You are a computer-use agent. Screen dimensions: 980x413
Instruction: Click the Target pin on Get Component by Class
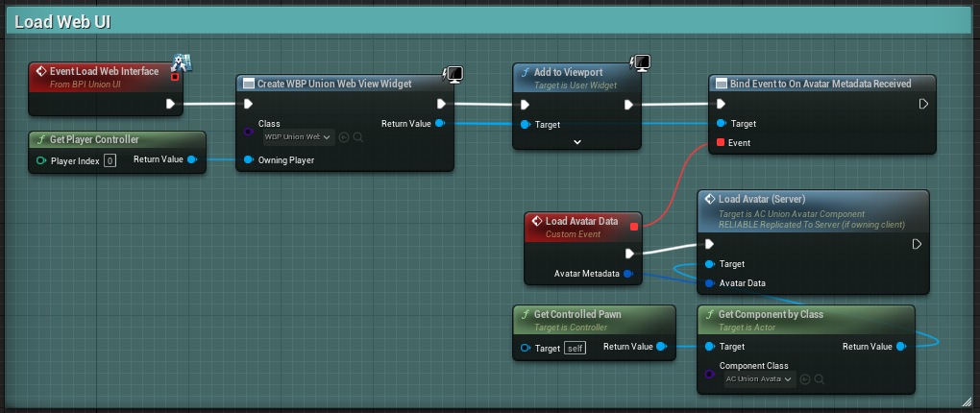click(x=709, y=346)
